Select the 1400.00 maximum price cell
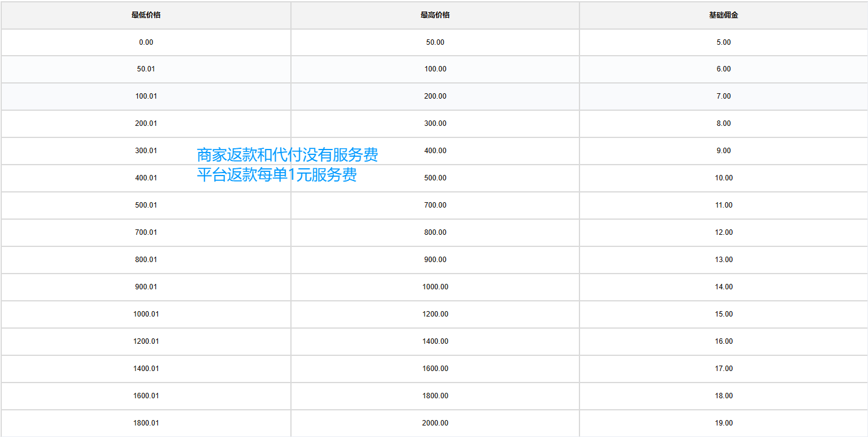 pos(435,341)
